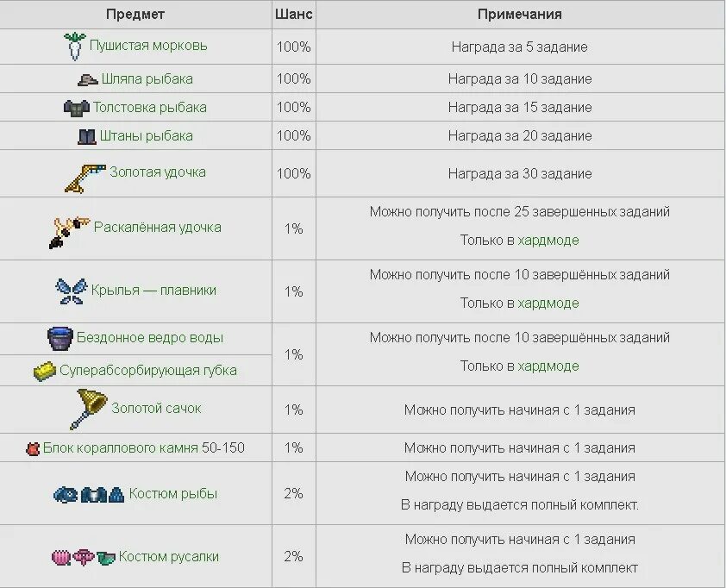The image size is (726, 588).
Task: Click the blue fin wings icon
Action: [x=71, y=291]
